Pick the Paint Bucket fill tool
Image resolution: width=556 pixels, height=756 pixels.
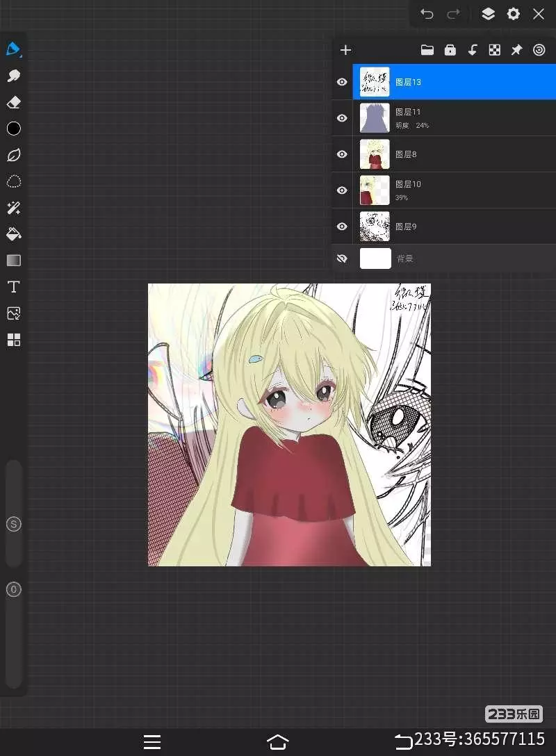pyautogui.click(x=13, y=234)
